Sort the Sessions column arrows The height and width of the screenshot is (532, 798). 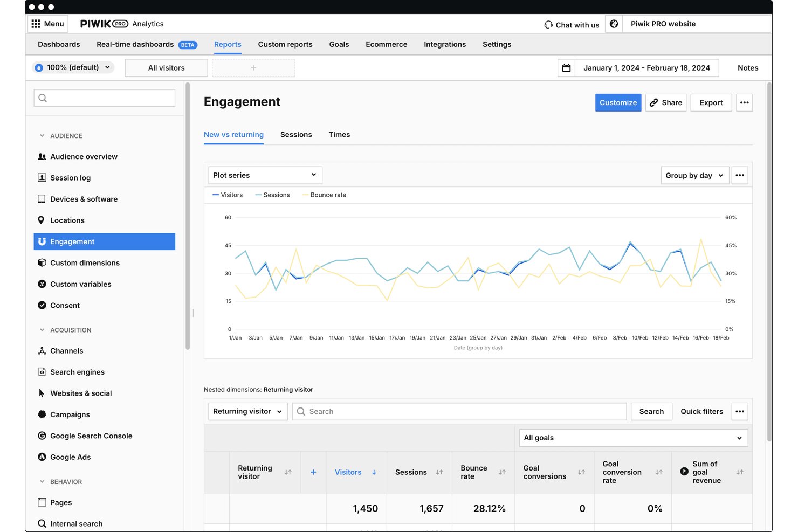pyautogui.click(x=439, y=472)
